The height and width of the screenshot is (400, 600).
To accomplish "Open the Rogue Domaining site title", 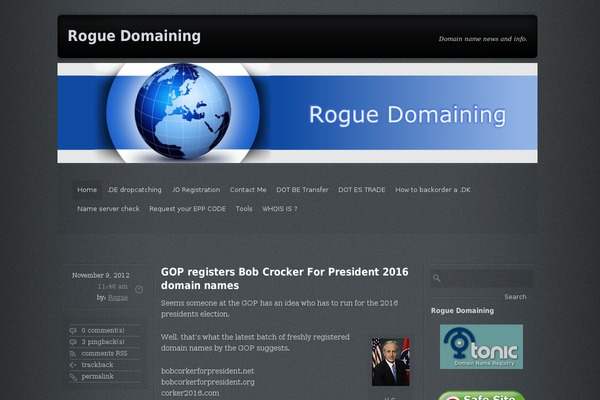I will tap(134, 36).
